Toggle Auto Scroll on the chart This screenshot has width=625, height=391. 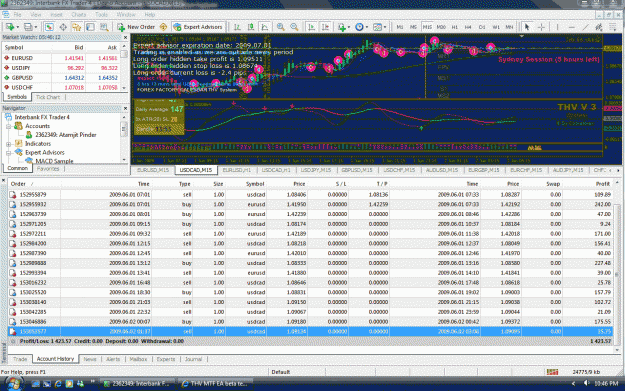pyautogui.click(x=311, y=27)
